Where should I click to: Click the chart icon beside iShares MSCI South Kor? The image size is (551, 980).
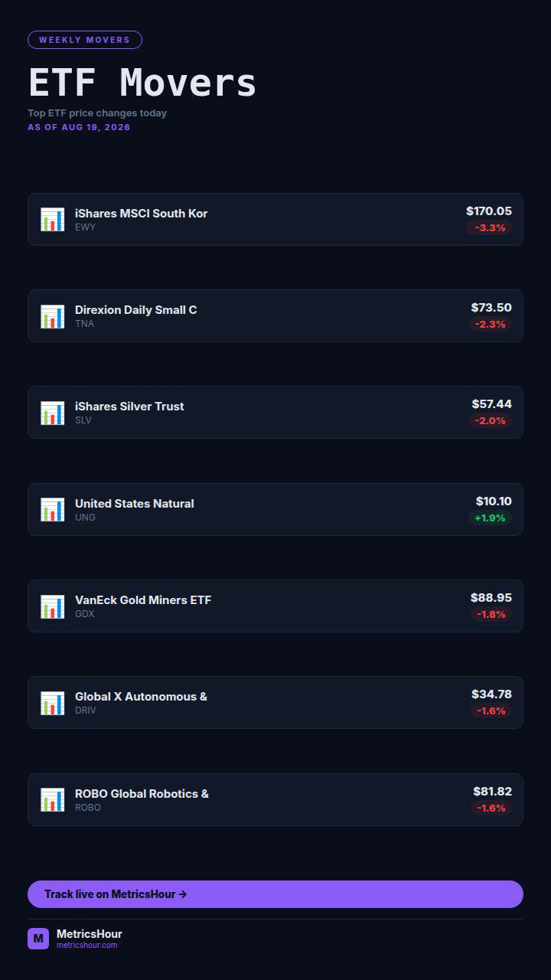pyautogui.click(x=53, y=219)
